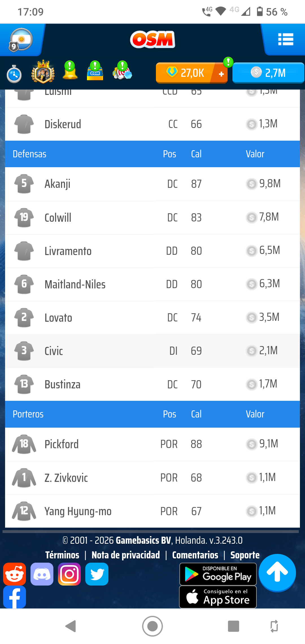Open the hamburger menu icon
This screenshot has width=305, height=644.
[x=286, y=39]
